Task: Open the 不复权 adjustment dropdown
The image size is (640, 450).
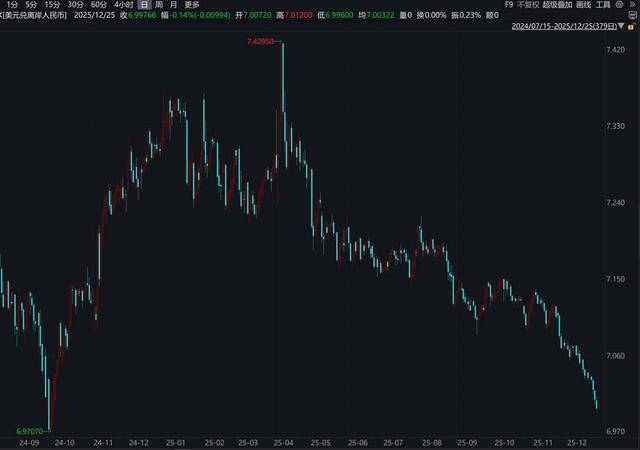Action: coord(528,5)
